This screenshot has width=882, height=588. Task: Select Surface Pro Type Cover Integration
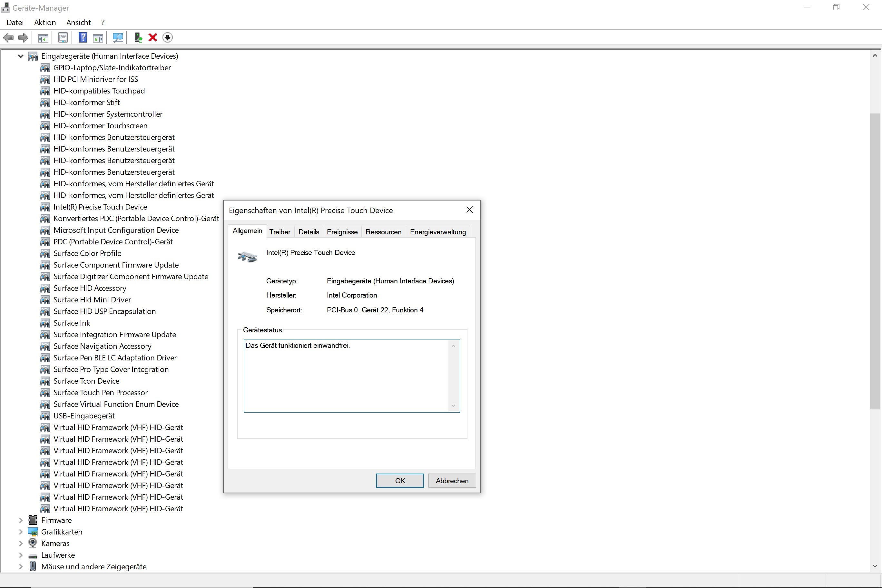[111, 369]
